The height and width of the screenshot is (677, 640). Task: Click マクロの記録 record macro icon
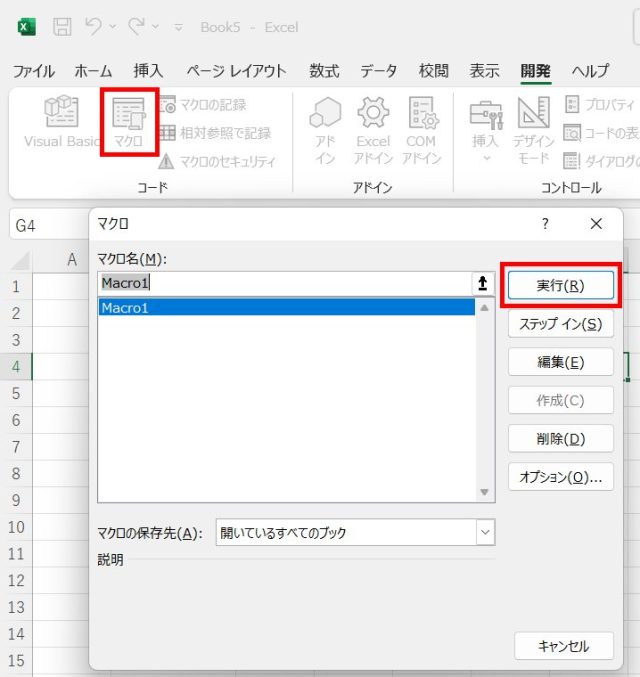click(166, 104)
